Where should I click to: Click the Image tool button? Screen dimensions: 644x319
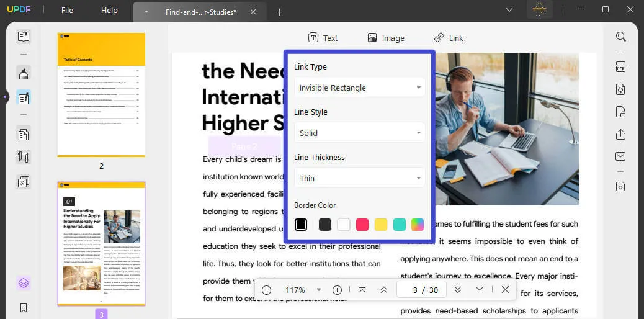pyautogui.click(x=385, y=38)
